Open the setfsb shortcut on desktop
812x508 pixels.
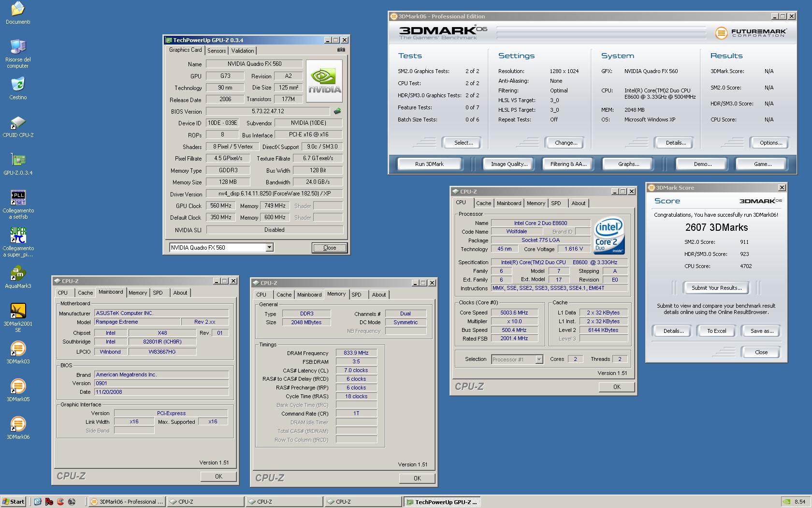18,205
